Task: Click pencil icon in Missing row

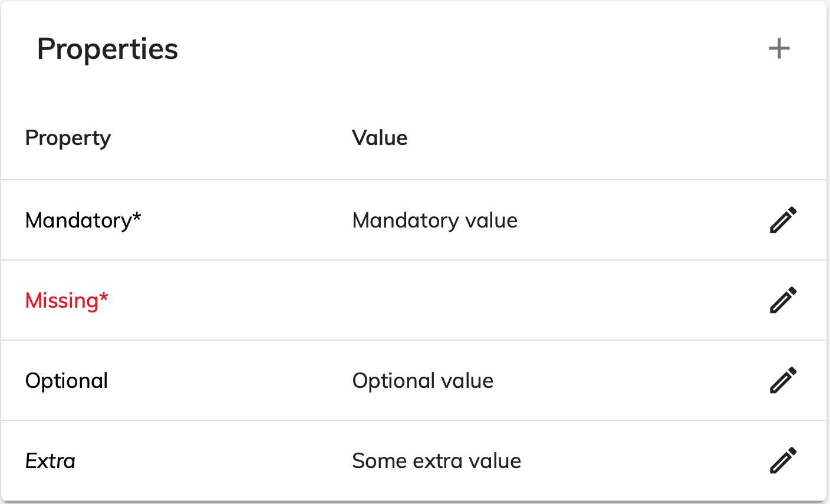Action: 783,300
